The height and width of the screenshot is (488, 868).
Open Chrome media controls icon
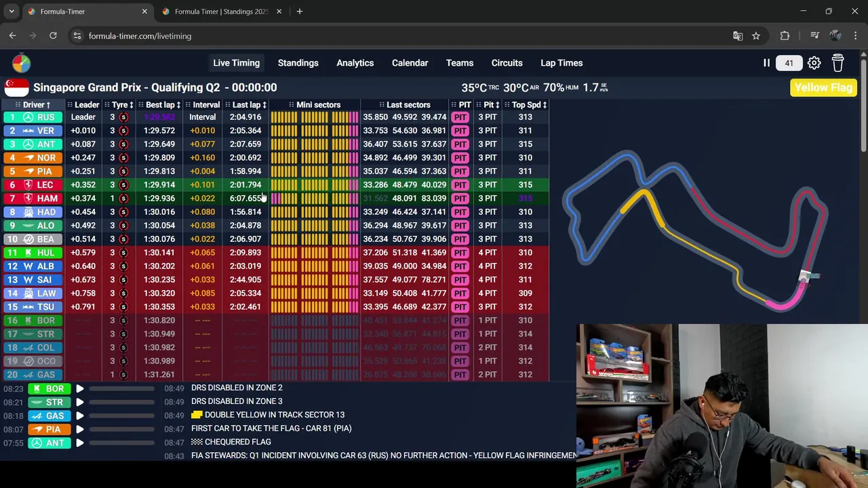click(x=815, y=36)
